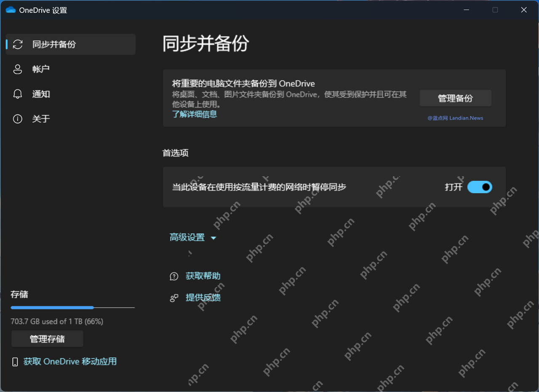Close the OneDrive 设置 window

point(524,10)
